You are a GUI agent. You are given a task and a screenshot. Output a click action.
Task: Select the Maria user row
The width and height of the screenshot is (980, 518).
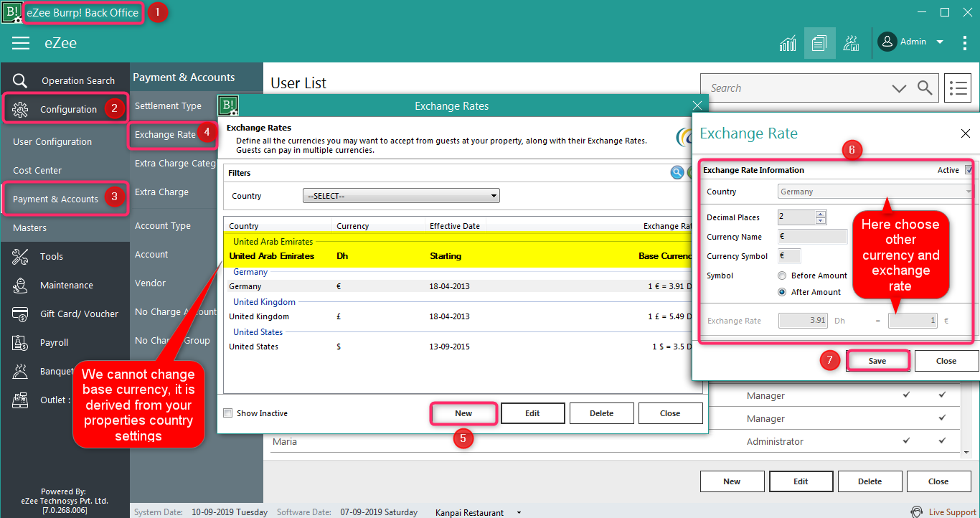tap(613, 441)
